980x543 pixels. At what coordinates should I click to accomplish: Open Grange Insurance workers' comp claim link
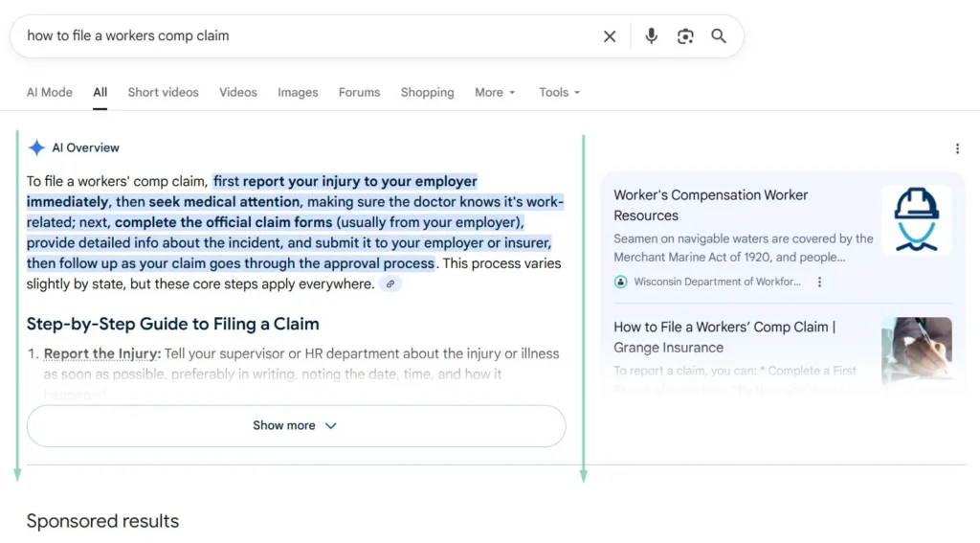pos(724,337)
